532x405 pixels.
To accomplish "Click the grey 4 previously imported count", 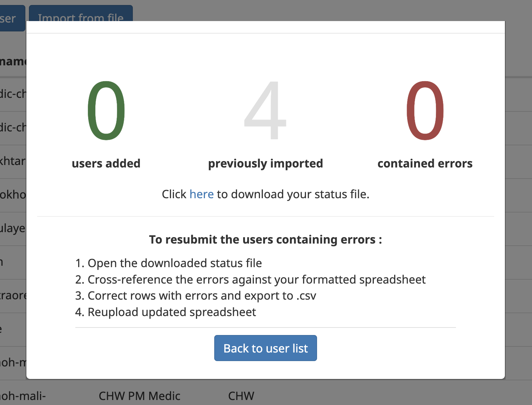I will [265, 110].
